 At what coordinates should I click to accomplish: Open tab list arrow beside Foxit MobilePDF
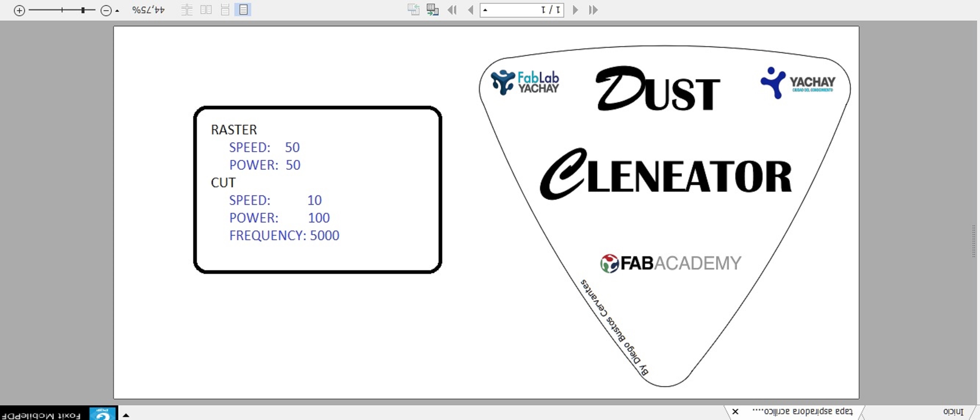pos(126,415)
